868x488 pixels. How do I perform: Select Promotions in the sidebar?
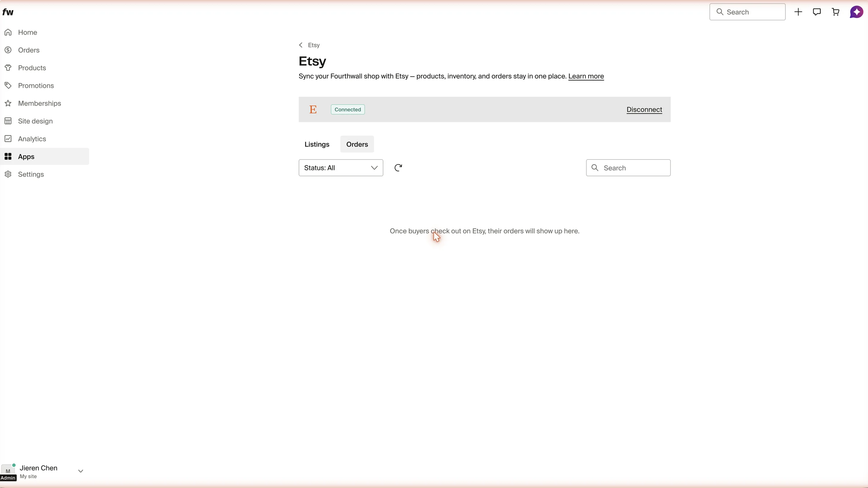coord(45,86)
